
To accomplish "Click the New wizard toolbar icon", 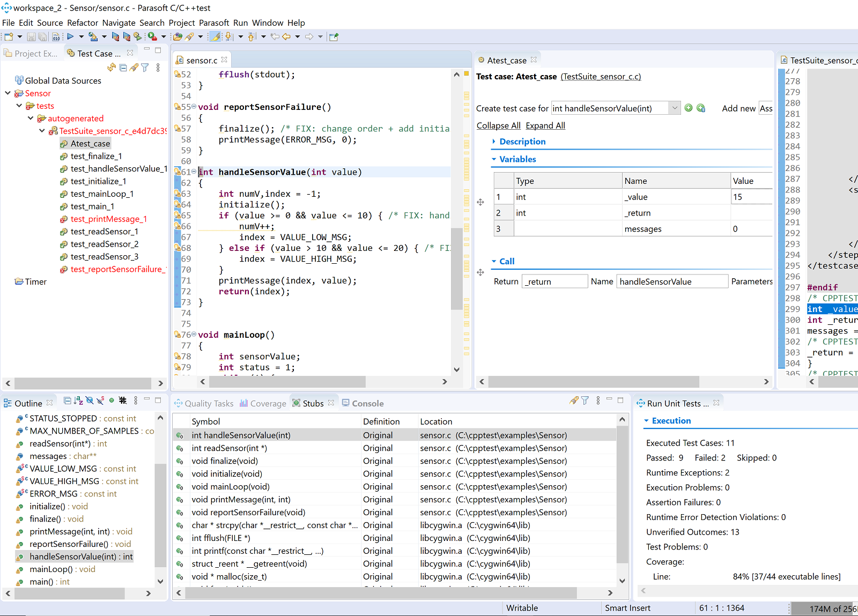I will tap(9, 37).
